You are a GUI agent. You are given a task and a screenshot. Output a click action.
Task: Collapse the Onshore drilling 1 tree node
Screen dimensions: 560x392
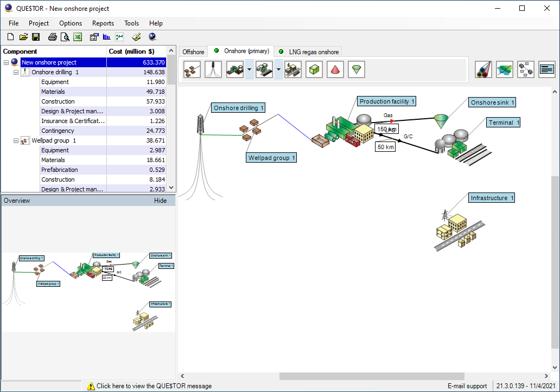click(16, 73)
